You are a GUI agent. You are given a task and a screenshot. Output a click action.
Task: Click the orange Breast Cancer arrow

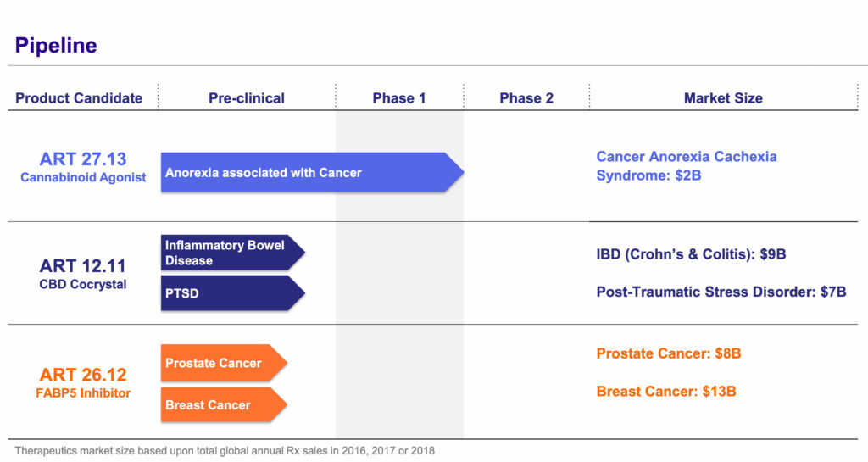click(224, 405)
